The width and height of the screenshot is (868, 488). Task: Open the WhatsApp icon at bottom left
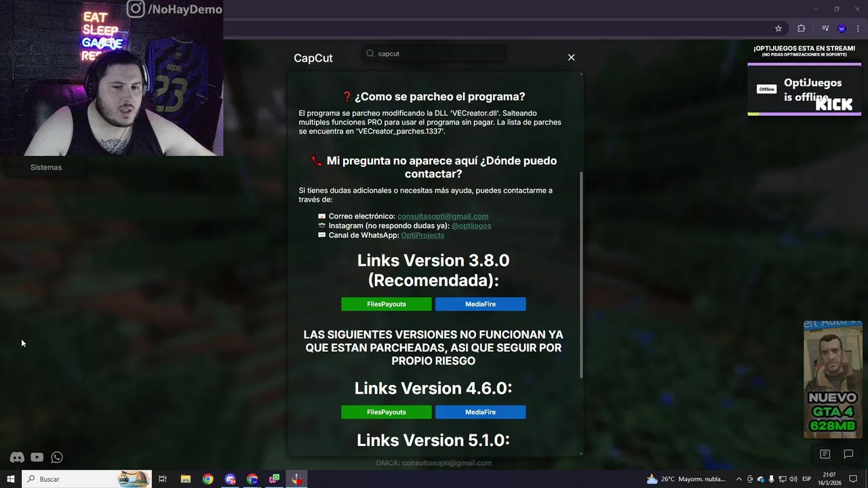point(57,457)
